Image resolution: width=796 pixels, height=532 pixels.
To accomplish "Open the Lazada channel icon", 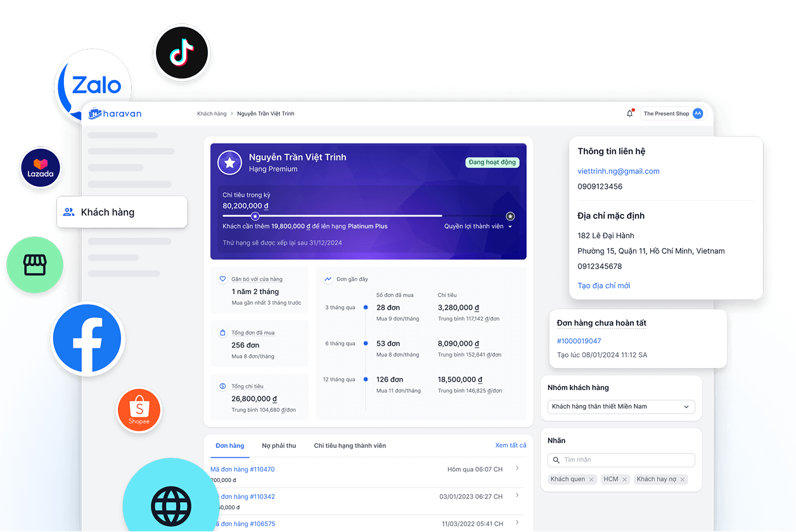I will coord(41,168).
